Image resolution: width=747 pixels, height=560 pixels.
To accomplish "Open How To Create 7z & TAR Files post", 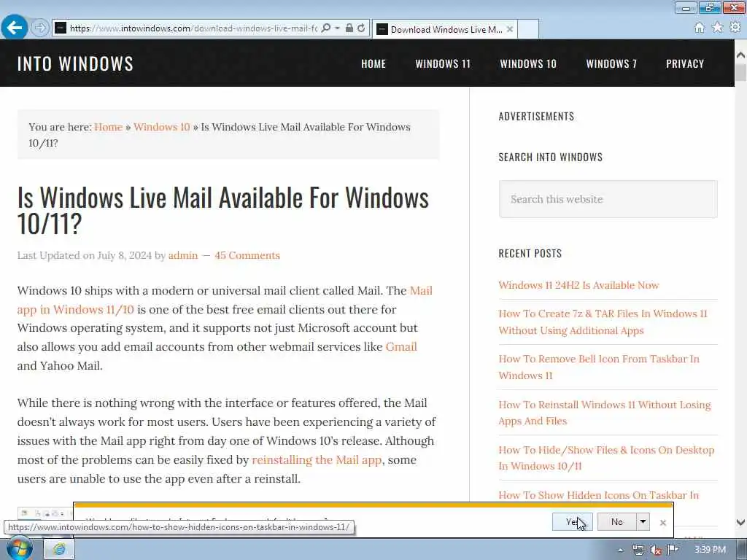I will [603, 322].
